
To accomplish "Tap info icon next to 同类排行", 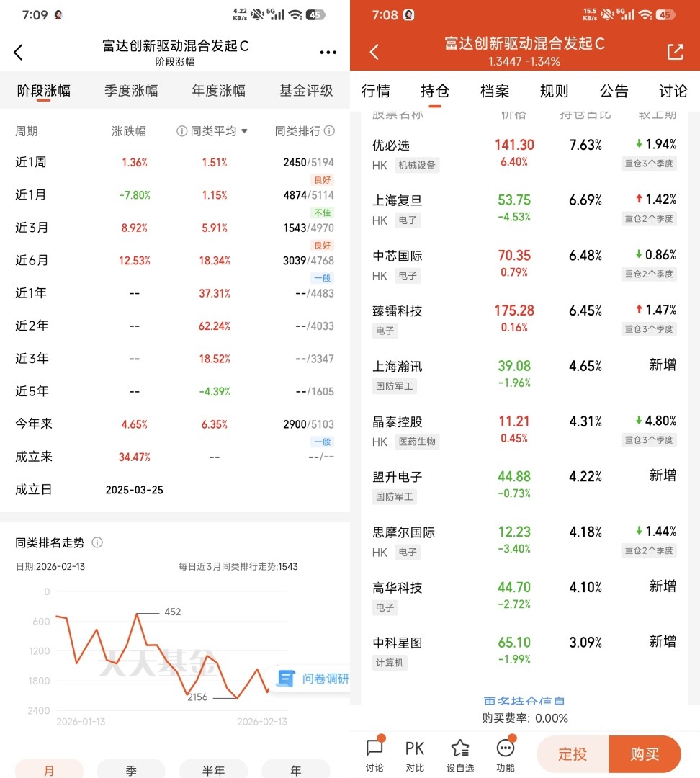I will tap(329, 130).
